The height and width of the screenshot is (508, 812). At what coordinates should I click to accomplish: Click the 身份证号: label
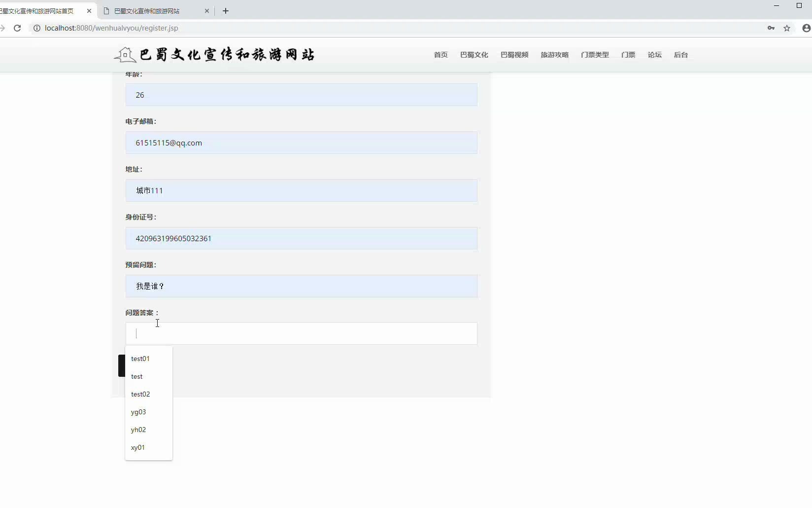click(x=141, y=217)
